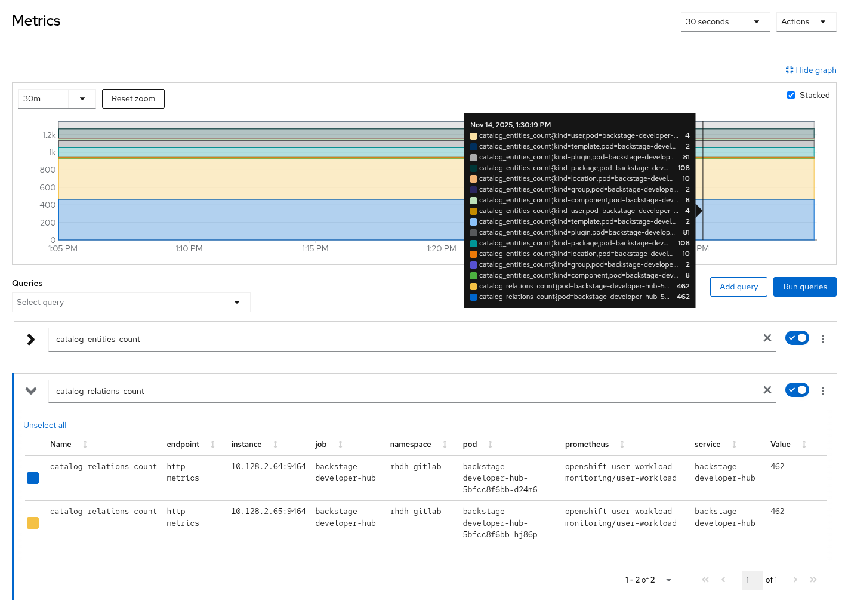Open the 30m time range dropdown arrow
The height and width of the screenshot is (616, 845).
point(82,98)
